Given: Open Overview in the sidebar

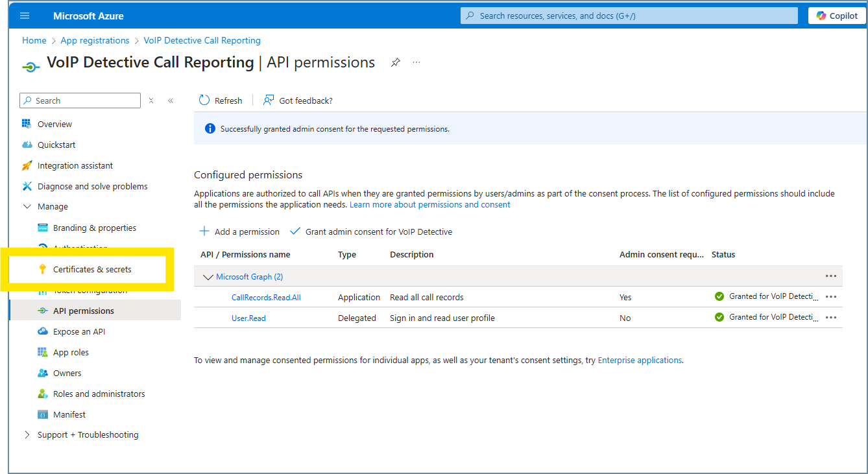Looking at the screenshot, I should click(x=54, y=124).
